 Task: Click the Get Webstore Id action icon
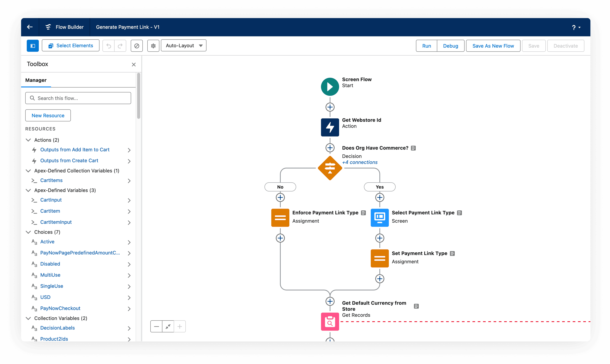(x=330, y=127)
